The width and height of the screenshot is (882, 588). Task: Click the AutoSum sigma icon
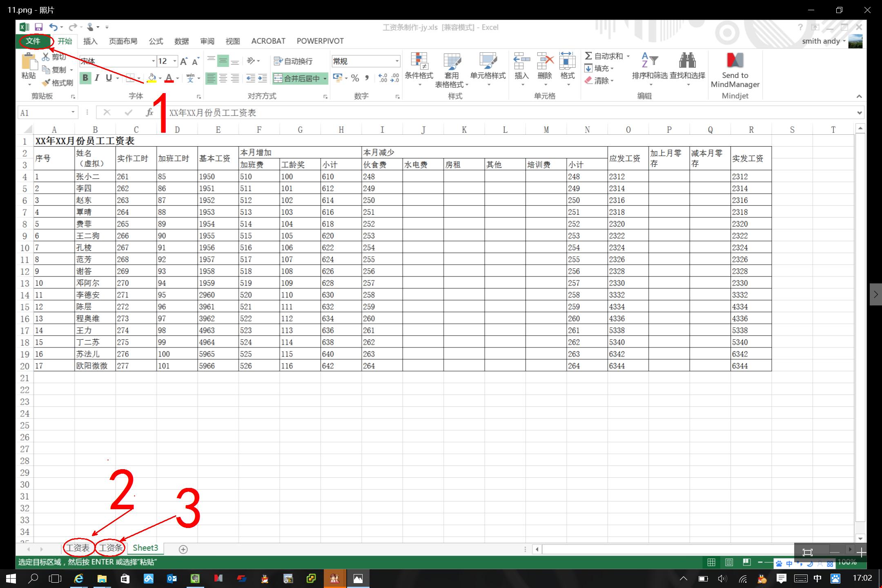pos(589,56)
